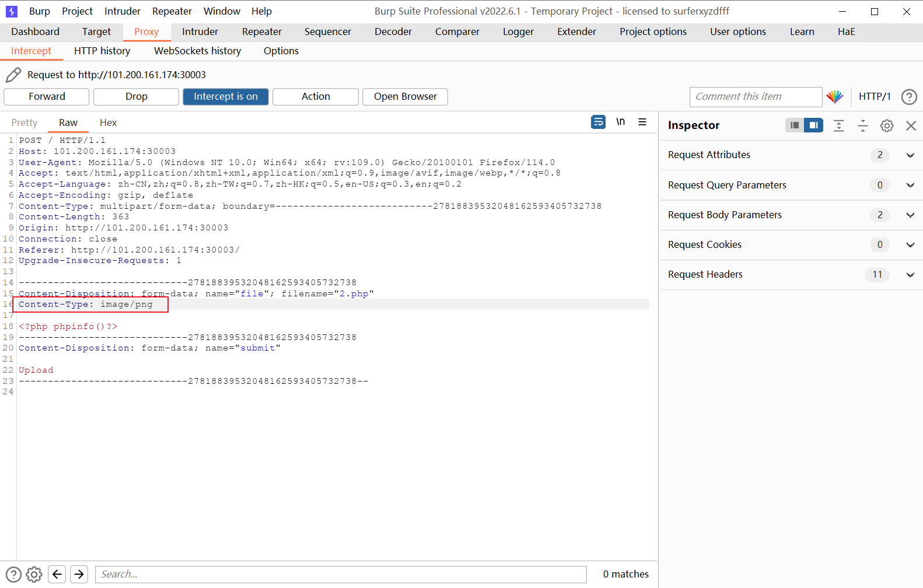The image size is (923, 588).
Task: Open the Intruder menu in the menu bar
Action: (123, 11)
